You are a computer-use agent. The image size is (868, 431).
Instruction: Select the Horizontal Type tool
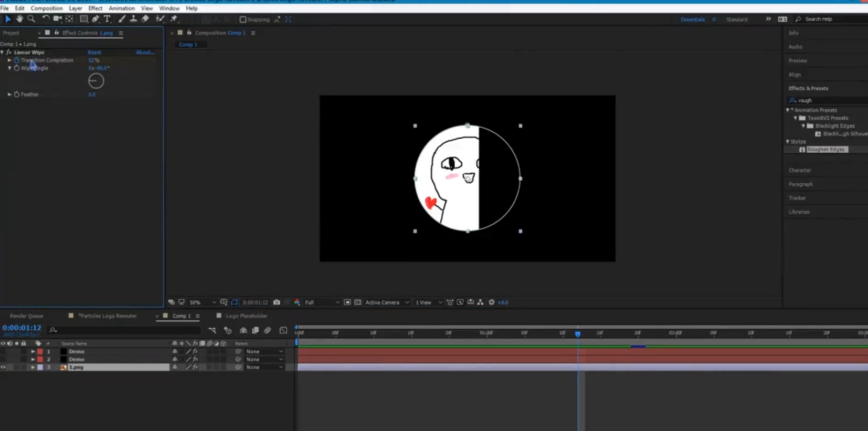click(108, 19)
